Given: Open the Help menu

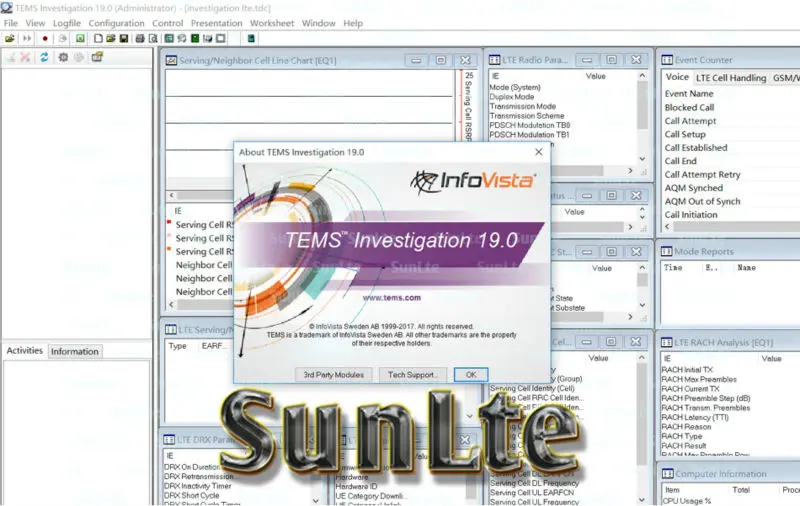Looking at the screenshot, I should 353,23.
